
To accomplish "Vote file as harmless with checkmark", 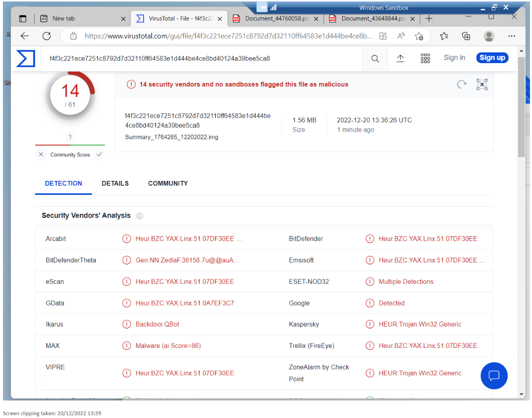I will (99, 155).
